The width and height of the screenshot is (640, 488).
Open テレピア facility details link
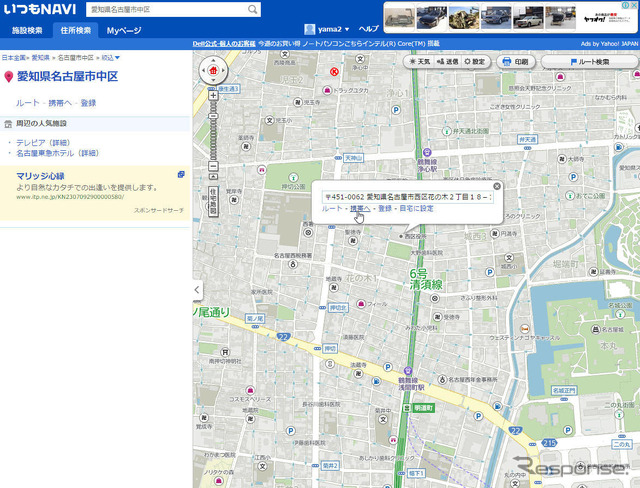click(x=43, y=142)
